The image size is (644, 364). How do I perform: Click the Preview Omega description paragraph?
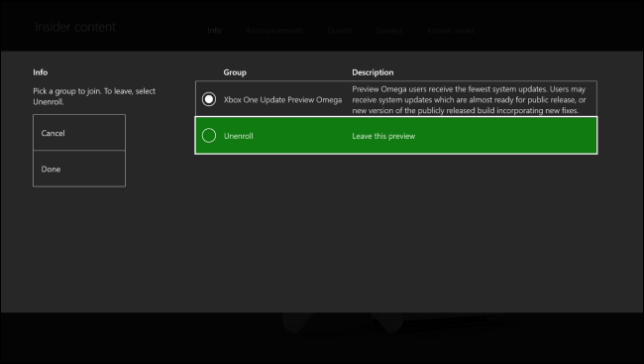click(469, 99)
